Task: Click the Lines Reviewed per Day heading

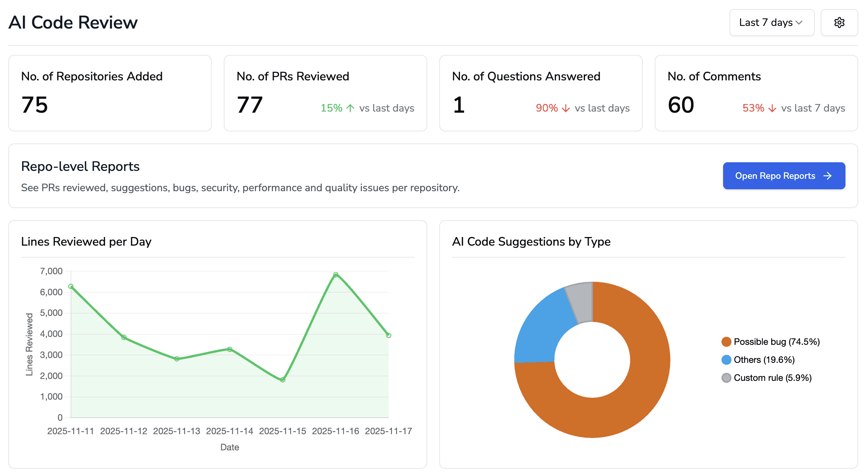Action: click(86, 242)
